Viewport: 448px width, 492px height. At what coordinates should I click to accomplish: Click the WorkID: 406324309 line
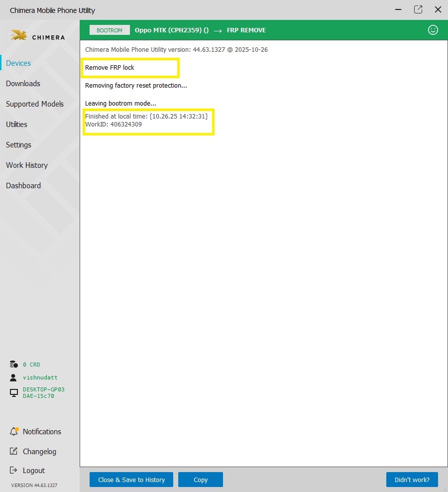pyautogui.click(x=113, y=124)
